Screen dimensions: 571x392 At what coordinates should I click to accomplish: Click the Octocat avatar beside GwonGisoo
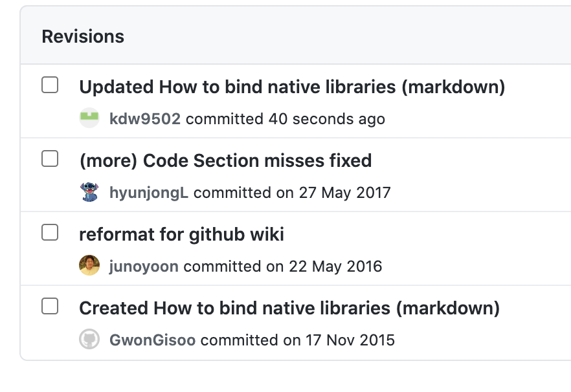click(x=89, y=340)
